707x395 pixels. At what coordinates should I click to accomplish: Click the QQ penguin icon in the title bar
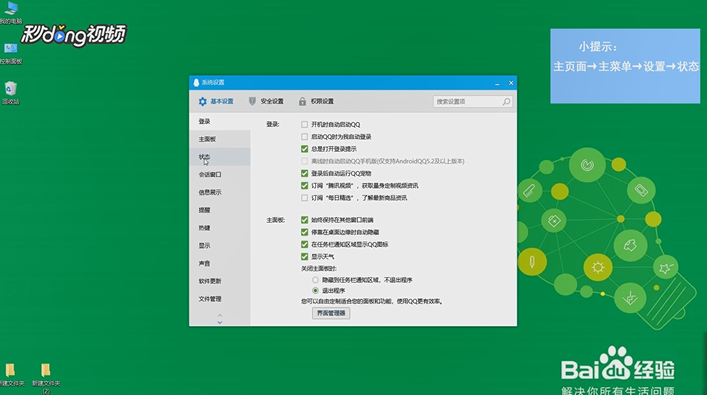(196, 83)
